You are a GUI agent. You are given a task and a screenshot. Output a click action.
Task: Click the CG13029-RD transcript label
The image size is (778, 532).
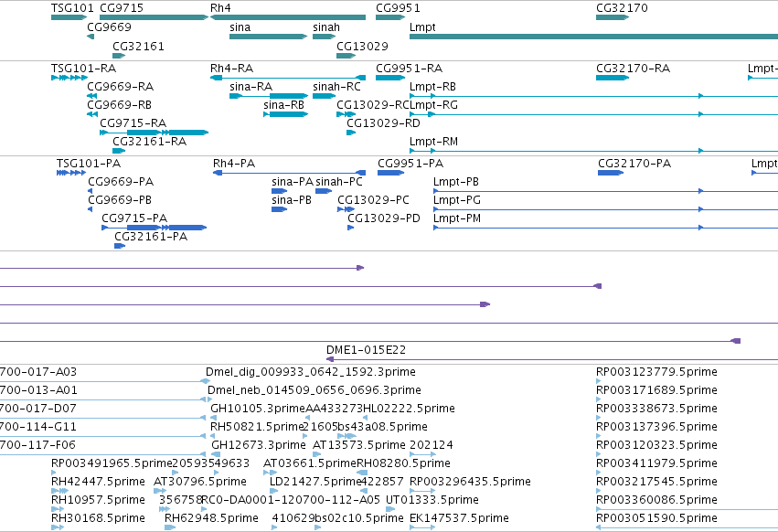(x=384, y=123)
